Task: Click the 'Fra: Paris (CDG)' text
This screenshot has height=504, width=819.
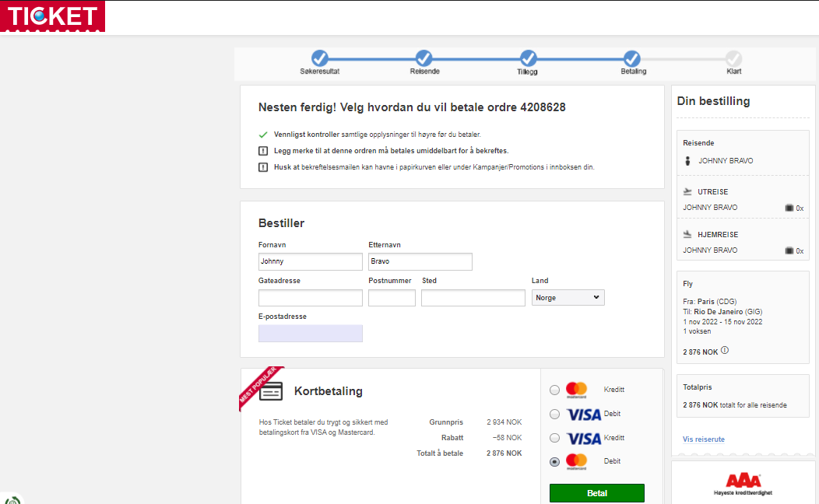Action: 710,302
